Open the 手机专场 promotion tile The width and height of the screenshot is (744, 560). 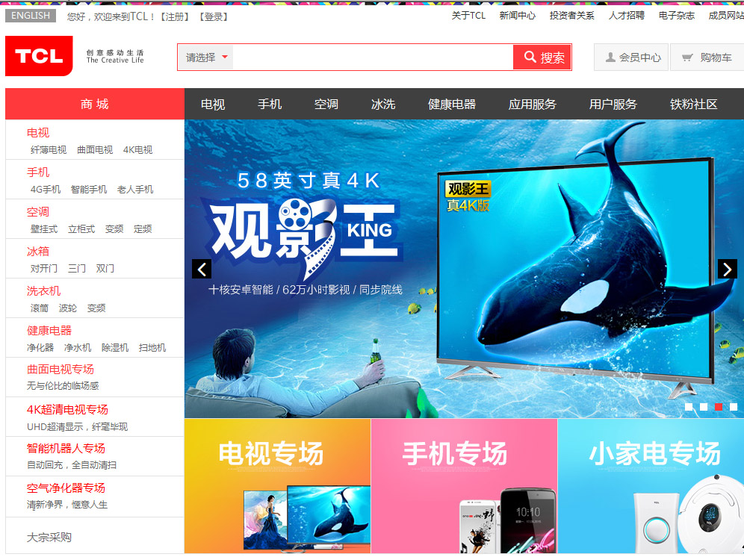click(x=464, y=486)
